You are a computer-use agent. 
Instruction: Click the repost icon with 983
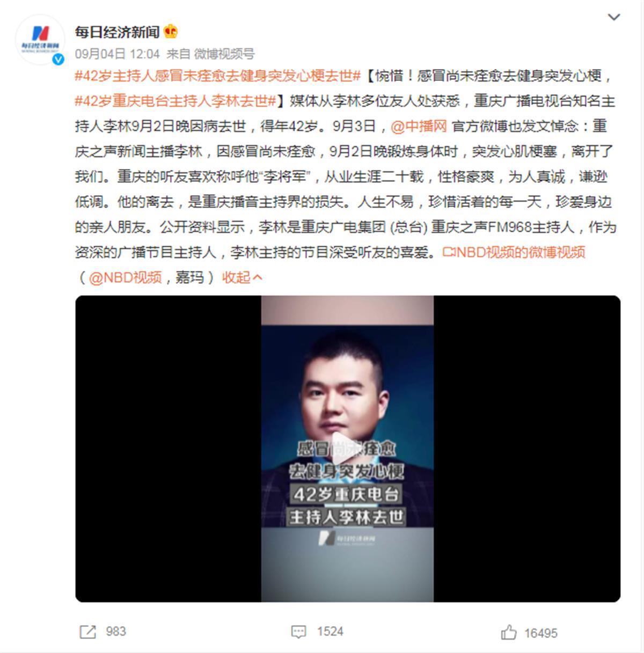click(87, 632)
